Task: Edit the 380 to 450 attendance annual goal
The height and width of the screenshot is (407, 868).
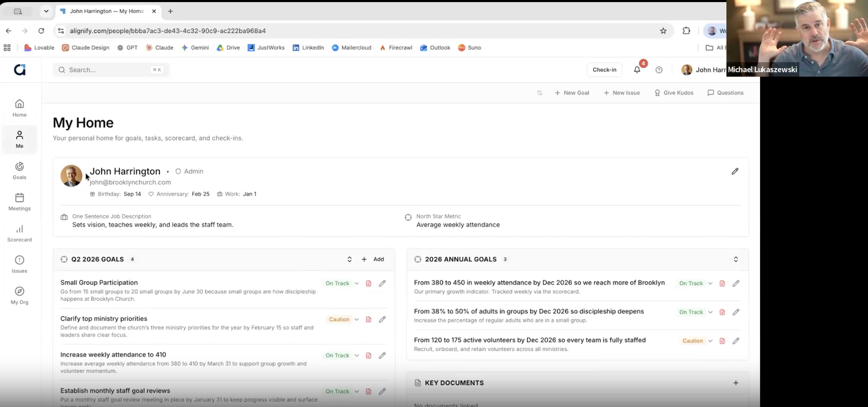Action: pos(736,284)
